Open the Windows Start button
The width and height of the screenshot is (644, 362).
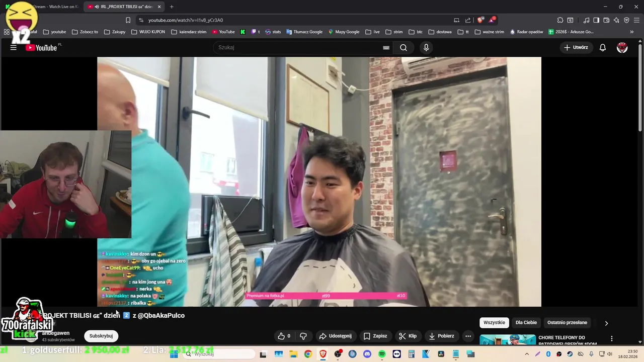pyautogui.click(x=174, y=354)
